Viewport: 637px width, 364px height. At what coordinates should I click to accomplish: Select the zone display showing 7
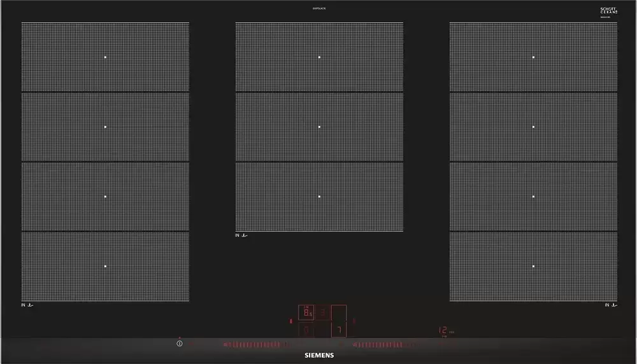click(339, 330)
